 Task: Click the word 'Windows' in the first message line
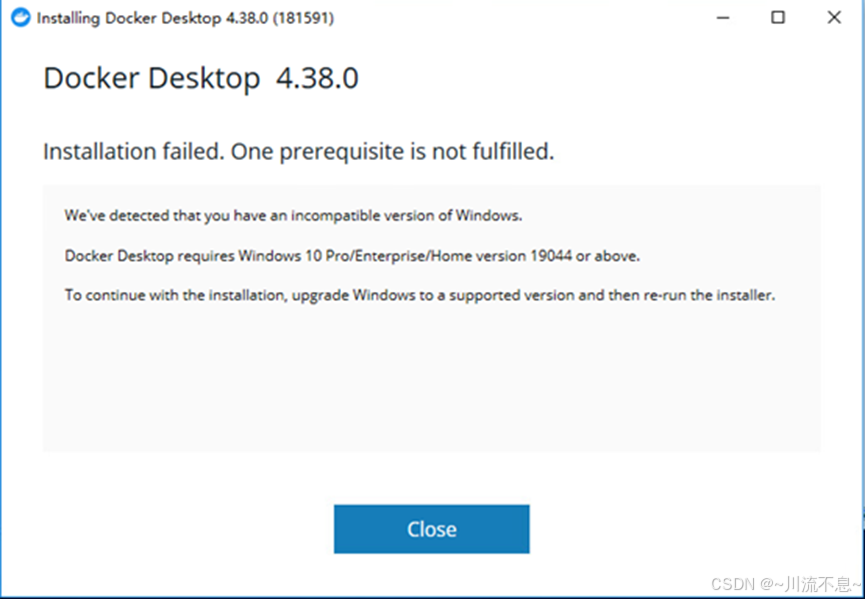click(x=488, y=215)
